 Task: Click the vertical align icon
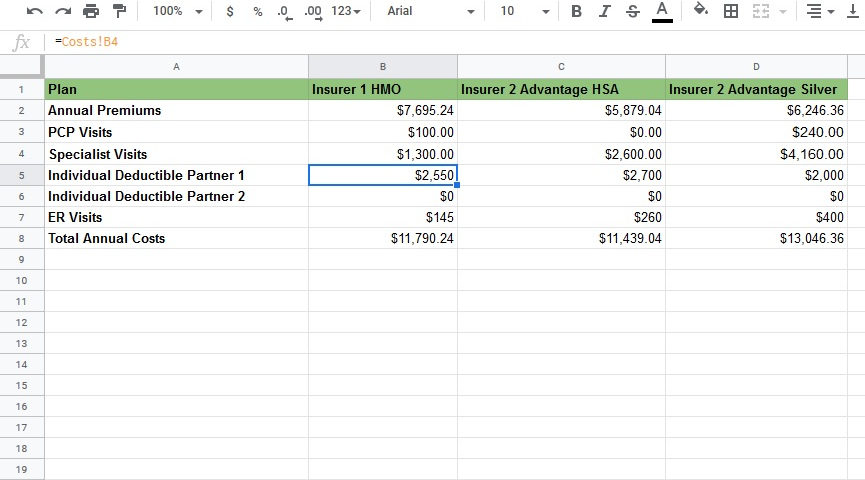(x=852, y=11)
